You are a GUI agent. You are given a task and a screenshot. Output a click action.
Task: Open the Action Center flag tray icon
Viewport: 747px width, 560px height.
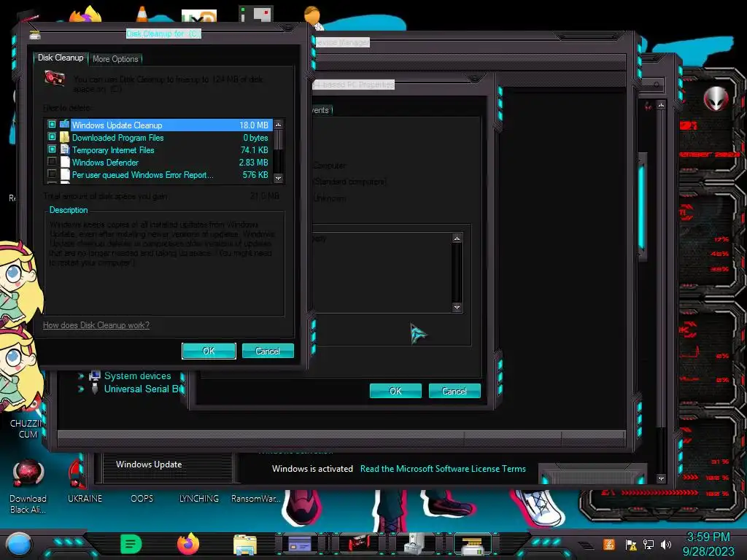[x=631, y=545]
